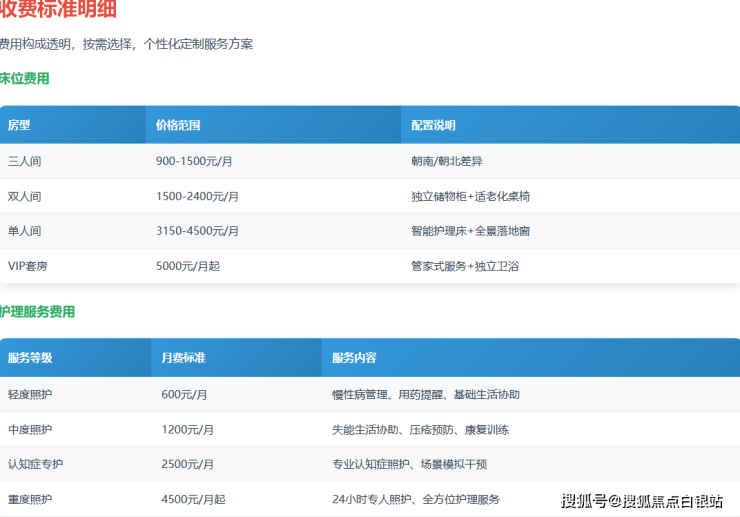Click the 服务等级 column header
The width and height of the screenshot is (740, 517).
[x=30, y=357]
